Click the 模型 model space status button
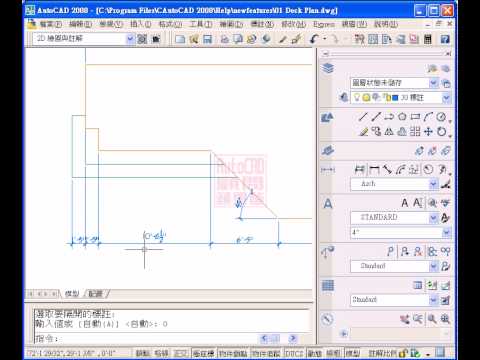 (x=352, y=353)
